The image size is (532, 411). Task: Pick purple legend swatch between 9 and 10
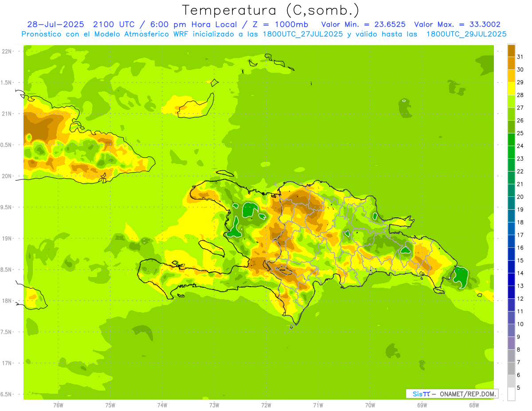pyautogui.click(x=511, y=330)
